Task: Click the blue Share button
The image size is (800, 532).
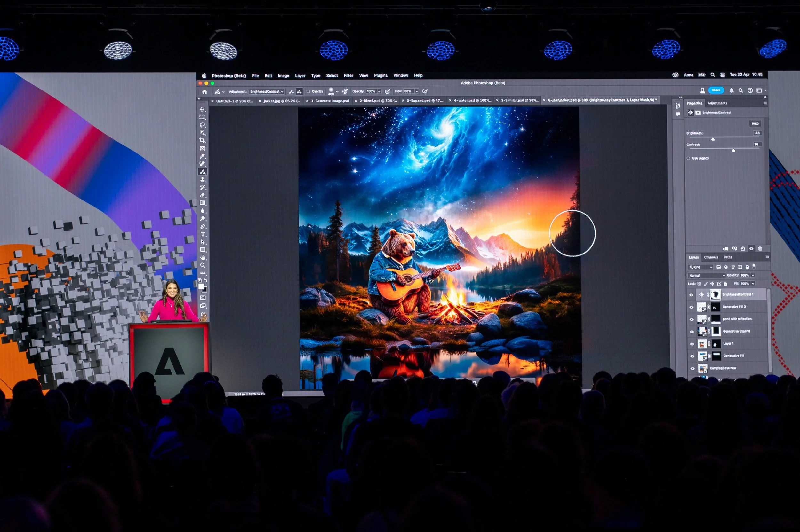Action: coord(716,90)
